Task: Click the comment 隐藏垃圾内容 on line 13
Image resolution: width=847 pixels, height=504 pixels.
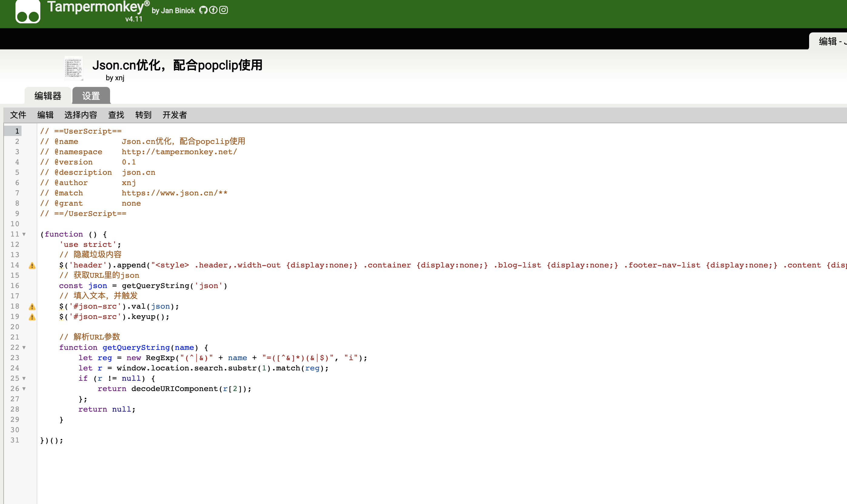Action: tap(90, 255)
